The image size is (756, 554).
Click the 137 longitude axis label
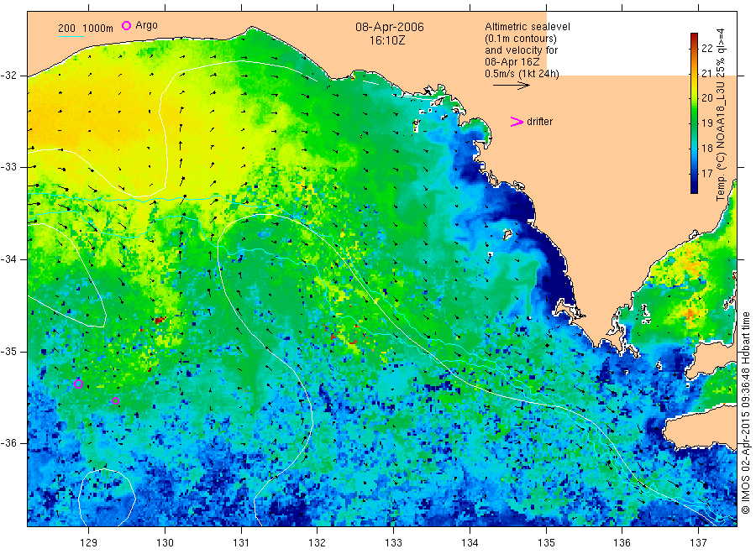click(698, 543)
